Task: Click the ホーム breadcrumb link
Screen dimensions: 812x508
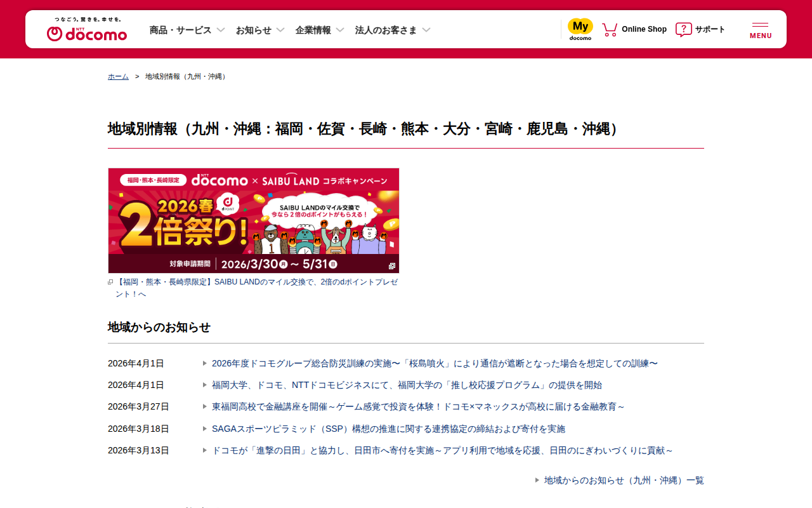Action: [118, 76]
